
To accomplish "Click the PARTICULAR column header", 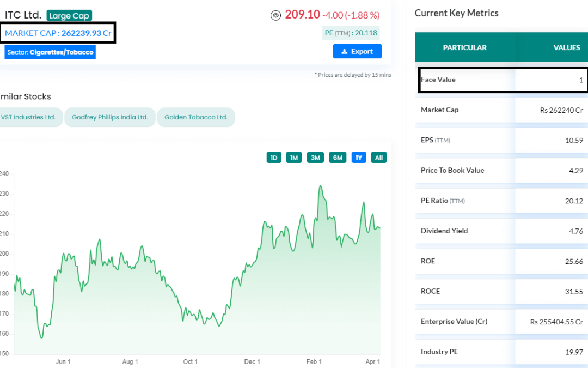I will coord(464,47).
